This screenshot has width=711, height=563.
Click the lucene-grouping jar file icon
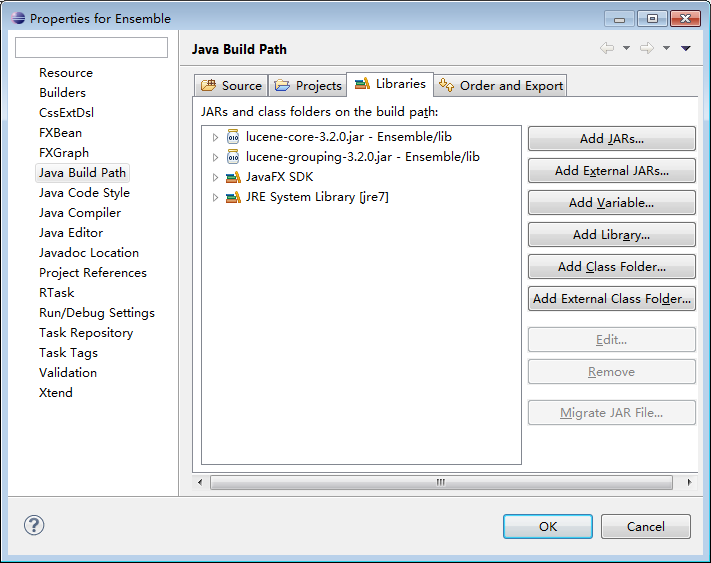click(233, 157)
